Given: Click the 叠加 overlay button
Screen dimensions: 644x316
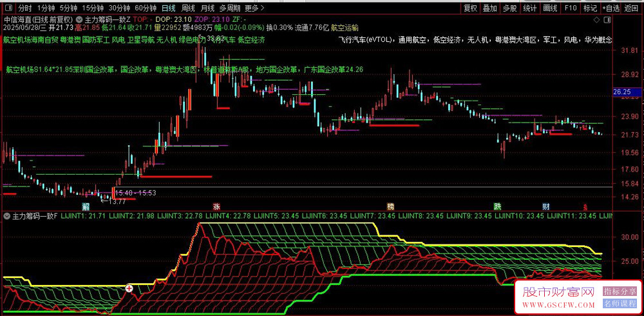Looking at the screenshot, I should (490, 8).
